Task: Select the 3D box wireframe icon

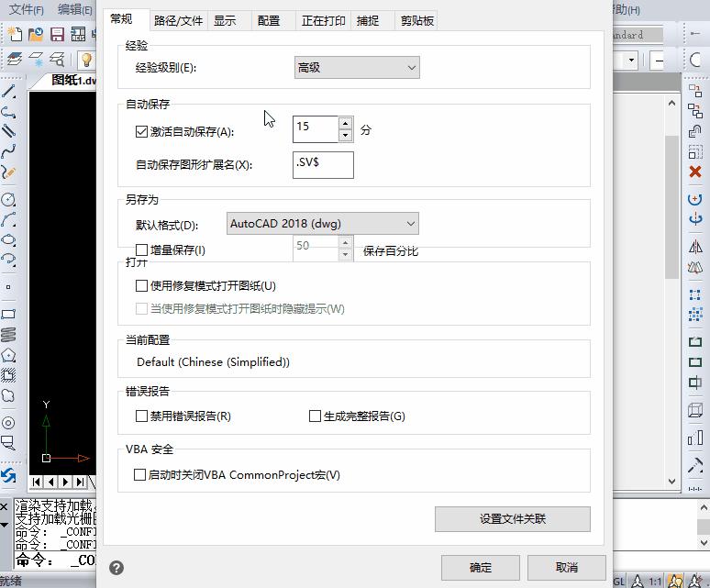Action: click(695, 410)
